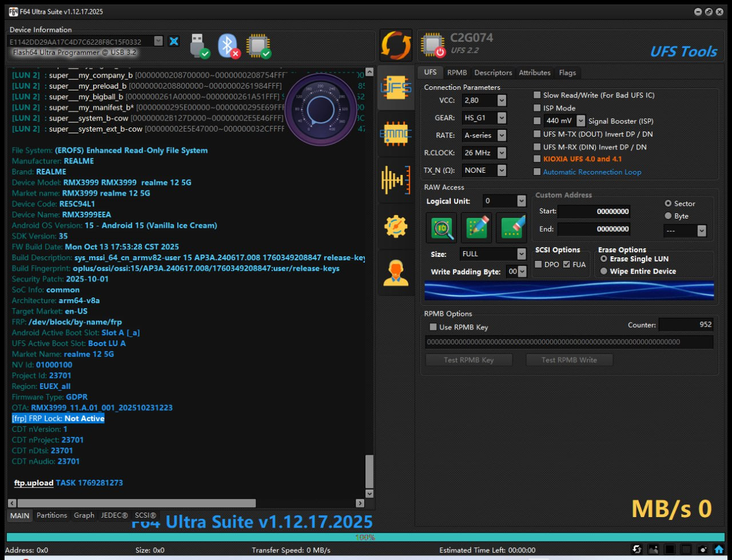Click the log vertical scrollbar thumb

369,472
